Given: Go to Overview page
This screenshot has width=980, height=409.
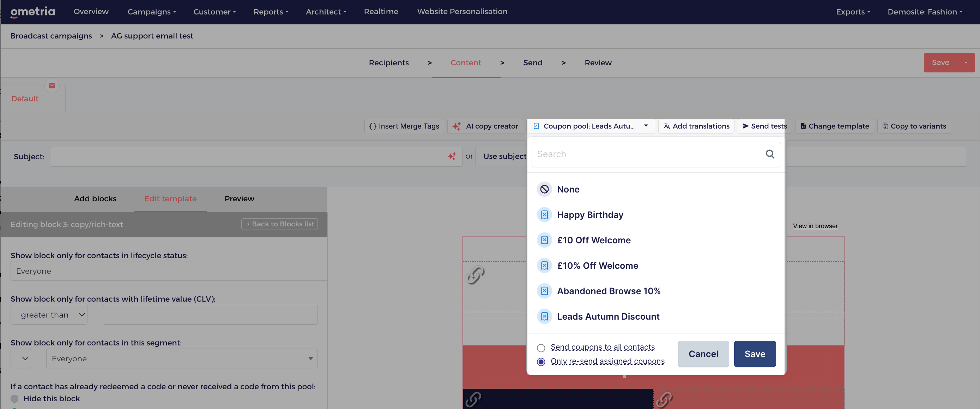Looking at the screenshot, I should tap(91, 11).
